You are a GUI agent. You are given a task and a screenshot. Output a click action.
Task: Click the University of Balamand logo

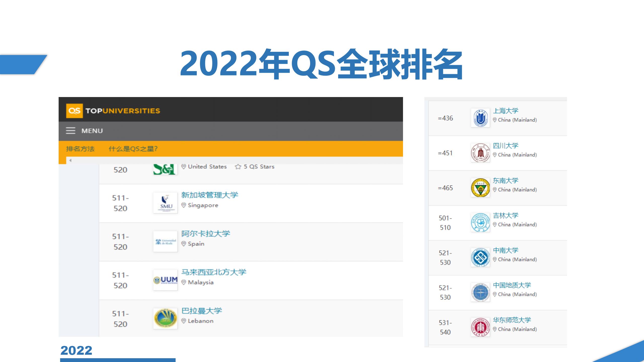(x=165, y=319)
